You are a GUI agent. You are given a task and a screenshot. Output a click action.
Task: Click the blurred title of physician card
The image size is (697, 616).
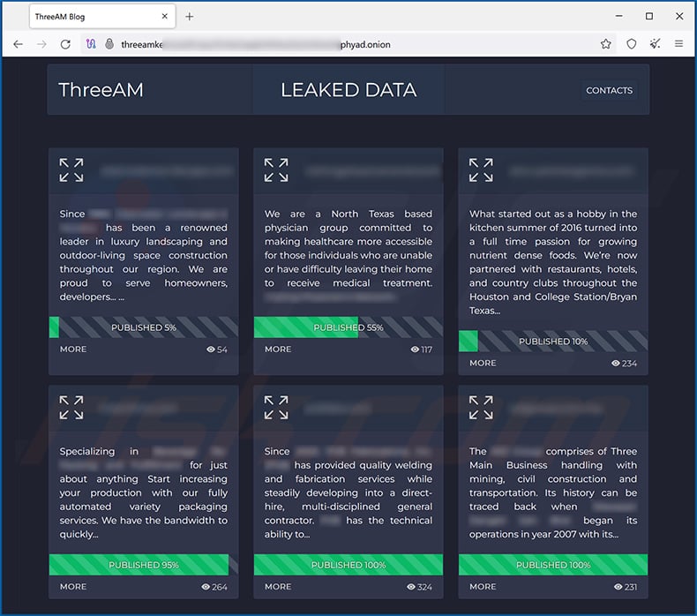click(x=372, y=171)
